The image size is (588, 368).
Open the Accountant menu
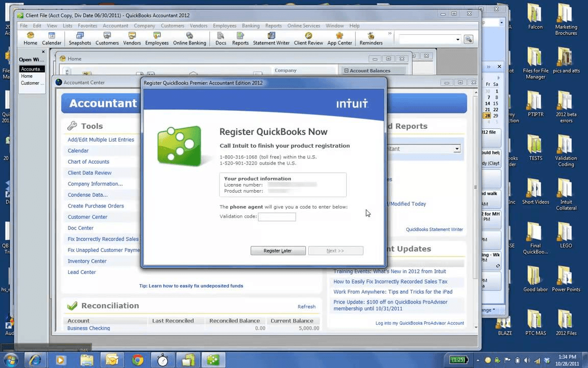point(115,26)
